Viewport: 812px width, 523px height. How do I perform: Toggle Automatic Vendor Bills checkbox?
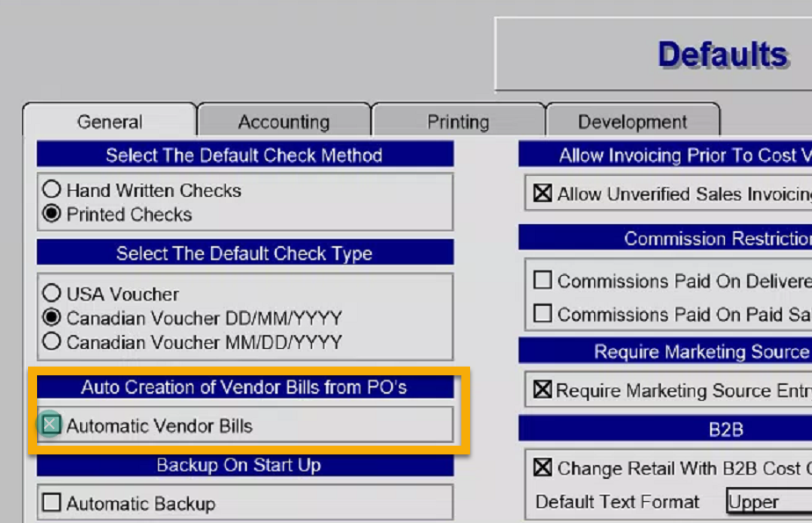coord(51,425)
